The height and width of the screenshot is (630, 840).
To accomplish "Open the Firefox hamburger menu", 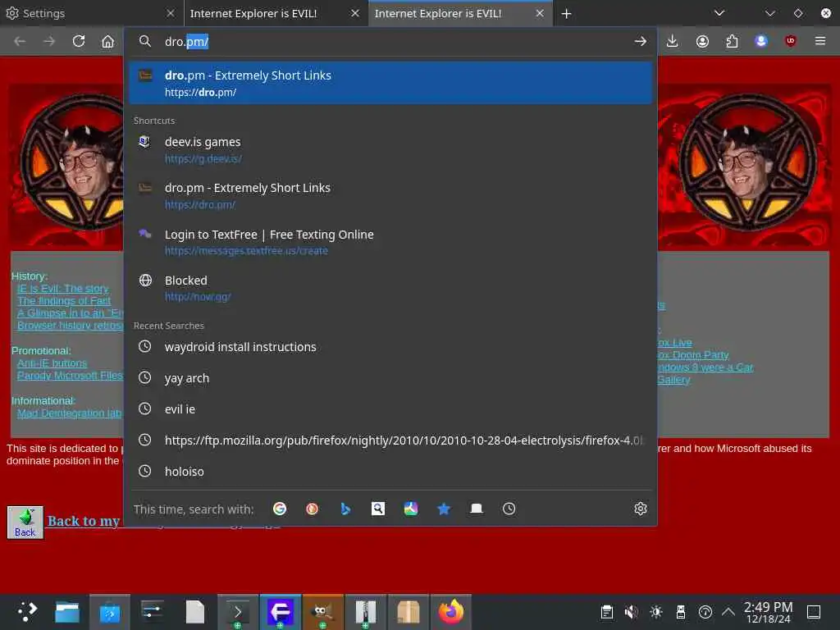I will click(820, 41).
